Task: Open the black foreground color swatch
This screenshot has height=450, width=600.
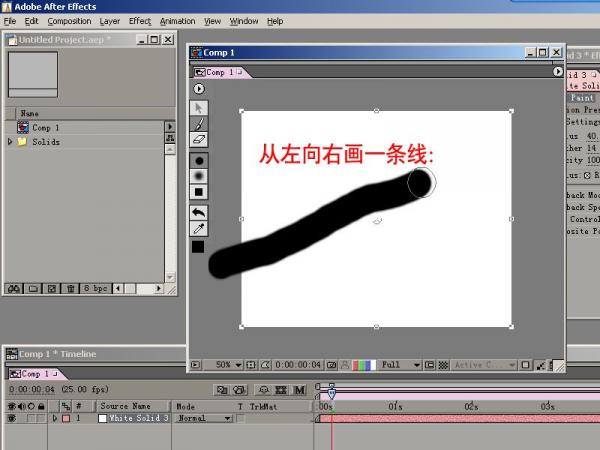Action: [x=198, y=246]
